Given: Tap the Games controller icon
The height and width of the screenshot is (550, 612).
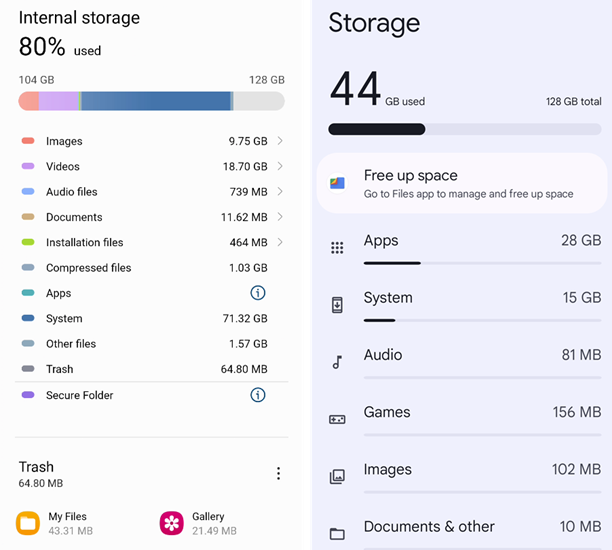Looking at the screenshot, I should click(337, 420).
